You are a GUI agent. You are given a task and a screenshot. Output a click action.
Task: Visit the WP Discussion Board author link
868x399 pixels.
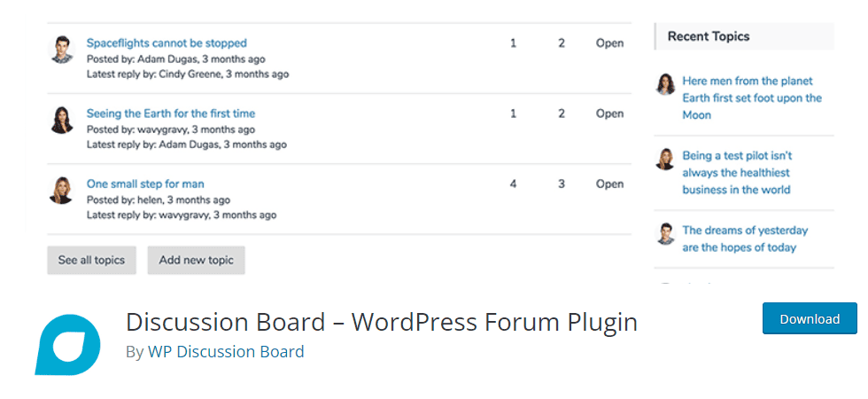click(x=225, y=351)
